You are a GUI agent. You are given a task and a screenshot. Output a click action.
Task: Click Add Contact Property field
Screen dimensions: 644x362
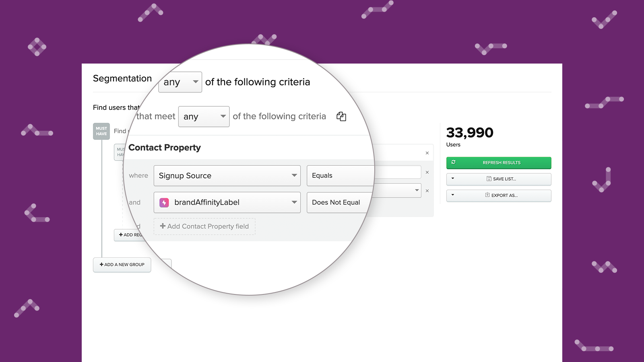click(x=204, y=226)
